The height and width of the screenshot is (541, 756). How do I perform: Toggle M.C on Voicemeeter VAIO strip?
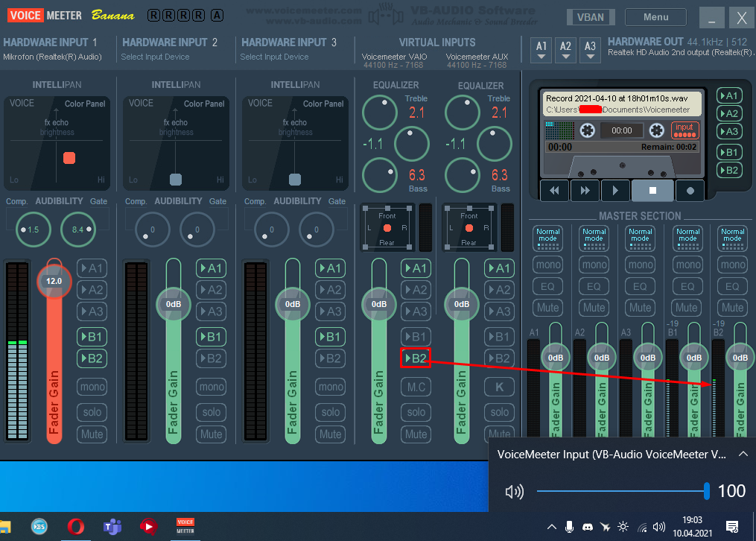[x=416, y=387]
